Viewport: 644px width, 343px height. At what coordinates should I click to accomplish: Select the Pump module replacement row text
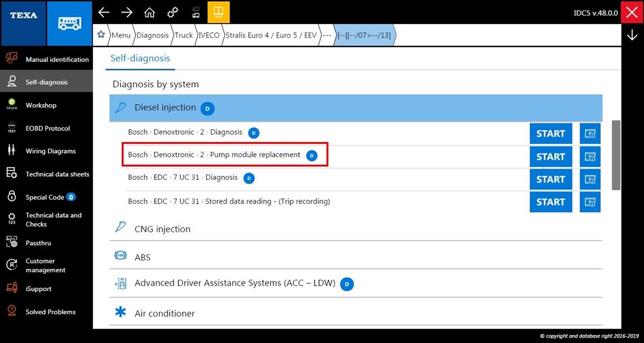(214, 155)
